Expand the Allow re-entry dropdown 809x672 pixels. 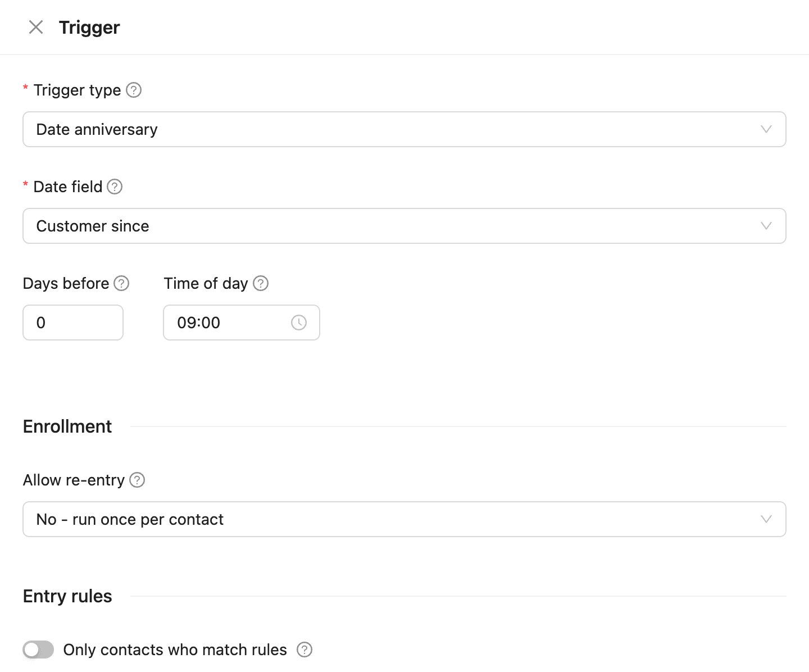pyautogui.click(x=404, y=519)
